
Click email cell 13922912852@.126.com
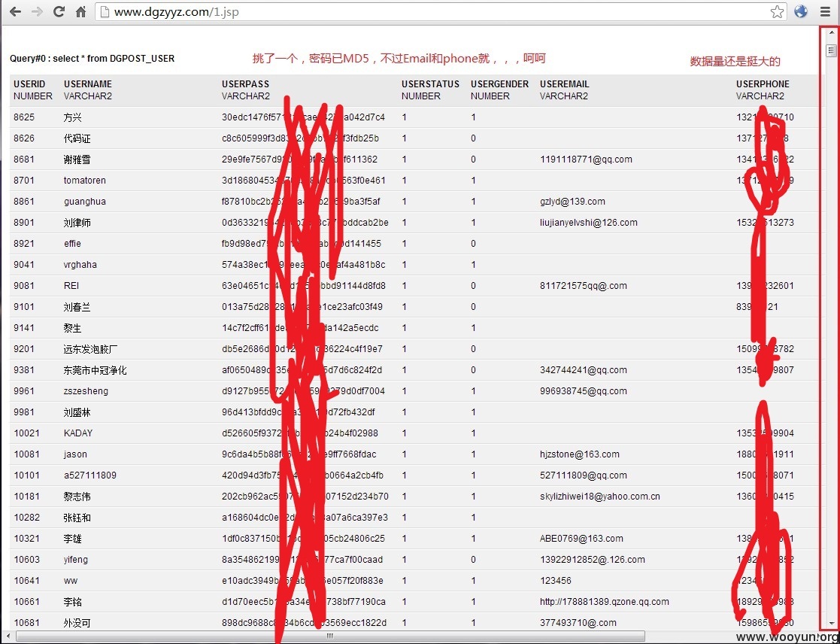point(593,560)
